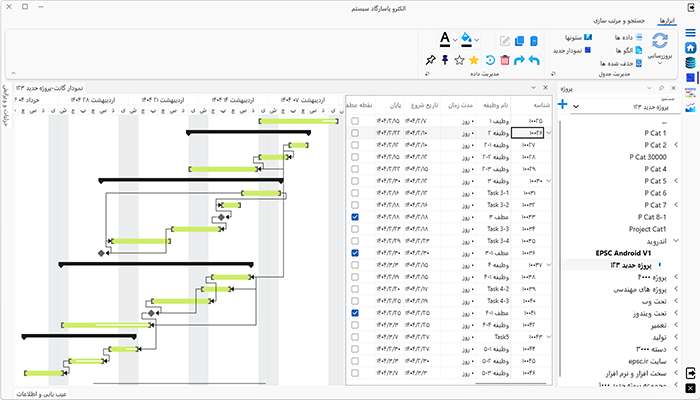The width and height of the screenshot is (700, 400).
Task: Check milestone checkbox for وظیفه ۱ row
Action: point(356,121)
